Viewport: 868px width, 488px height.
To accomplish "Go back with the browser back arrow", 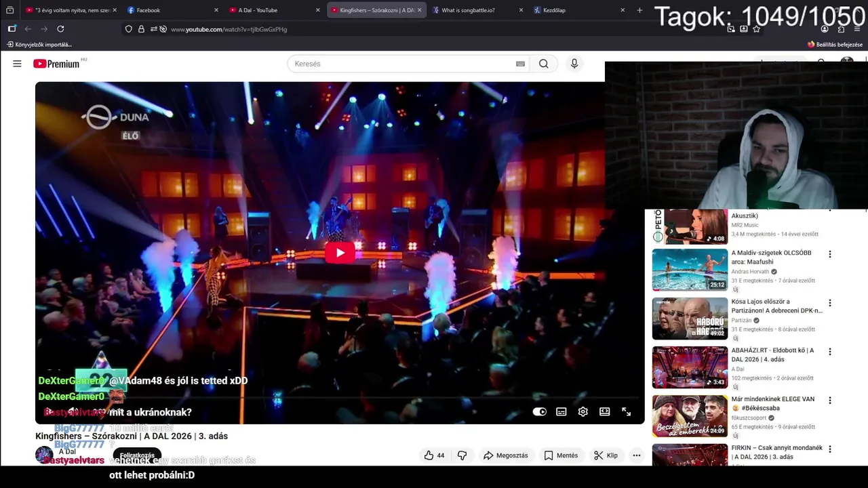I will pos(28,29).
